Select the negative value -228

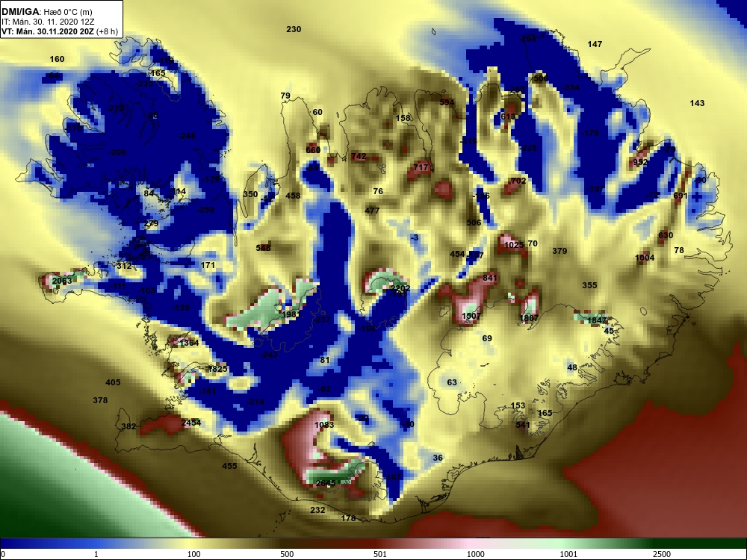coord(528,148)
